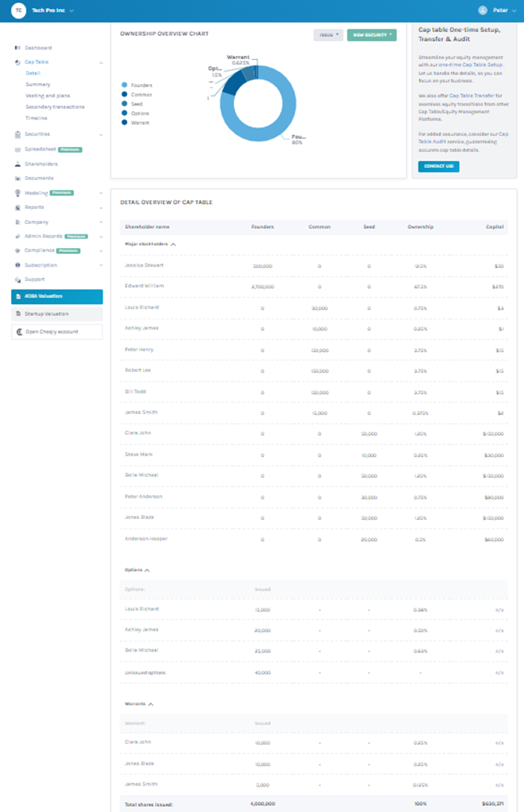The width and height of the screenshot is (524, 812).
Task: Click the Modeling lightbulb icon
Action: [17, 193]
